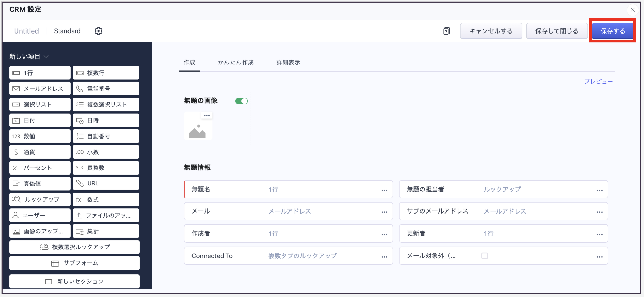Switch to the 詳細表示 tab

tap(288, 62)
